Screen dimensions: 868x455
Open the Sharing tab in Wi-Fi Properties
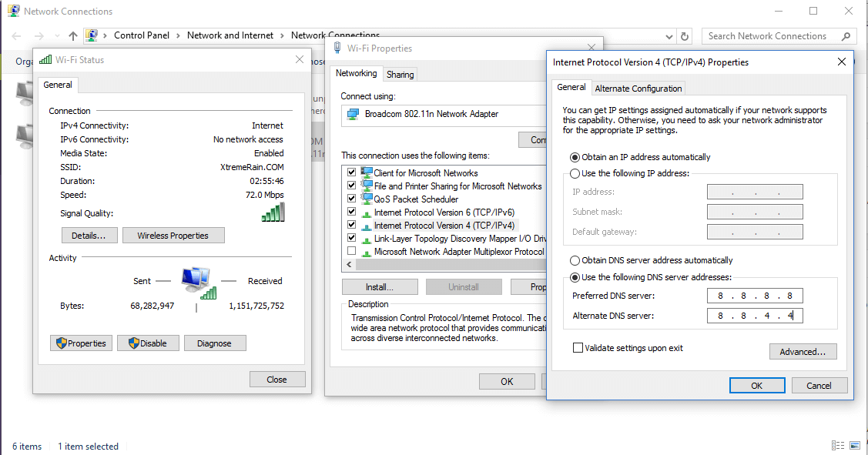coord(400,75)
